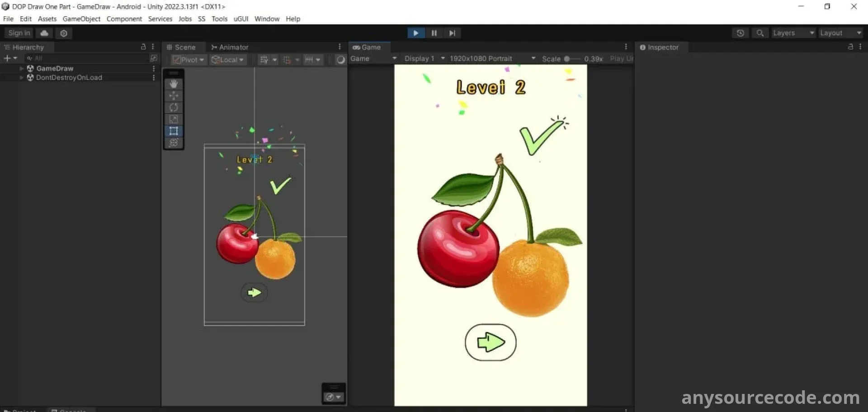Toggle the Hierarchy panel lock
This screenshot has height=412, width=868.
pos(143,47)
